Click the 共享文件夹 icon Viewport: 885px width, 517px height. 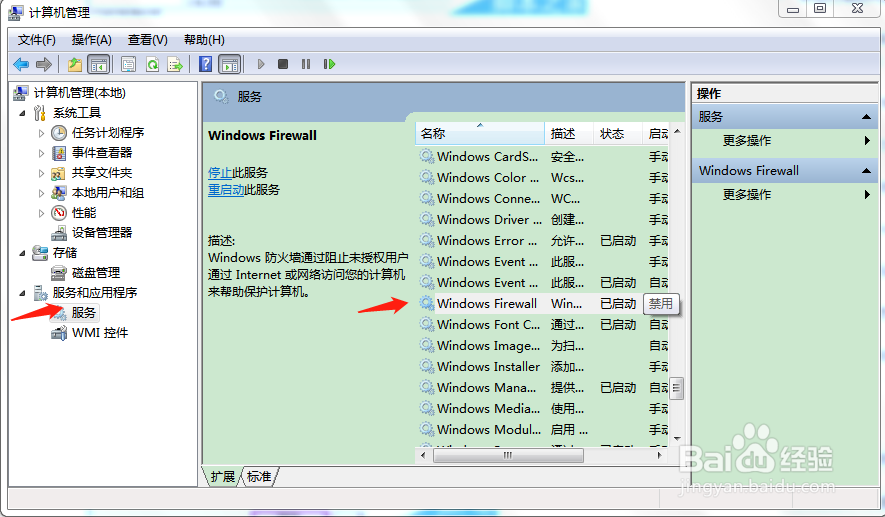coord(59,173)
